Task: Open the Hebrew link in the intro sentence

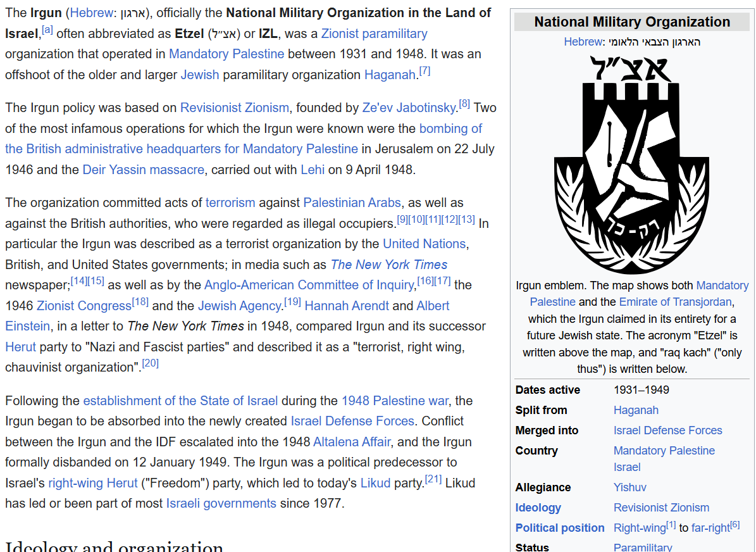Action: point(92,13)
